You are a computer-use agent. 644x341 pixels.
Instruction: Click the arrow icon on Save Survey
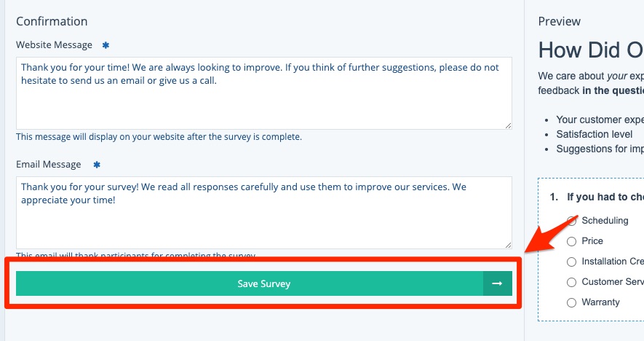click(x=498, y=283)
